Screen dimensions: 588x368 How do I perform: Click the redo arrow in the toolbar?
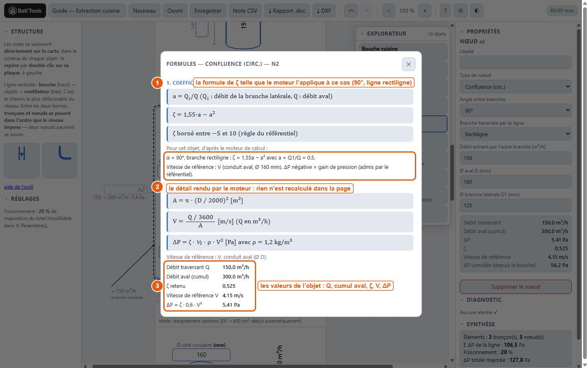pos(367,11)
